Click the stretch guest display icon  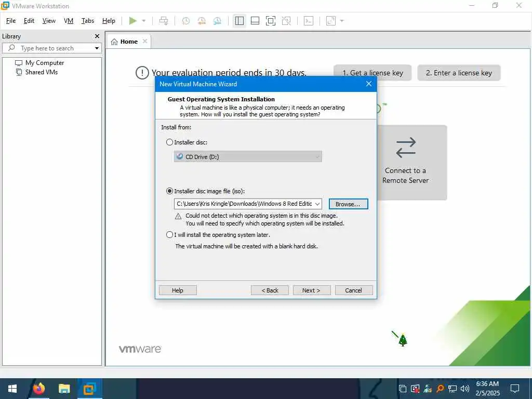click(331, 21)
